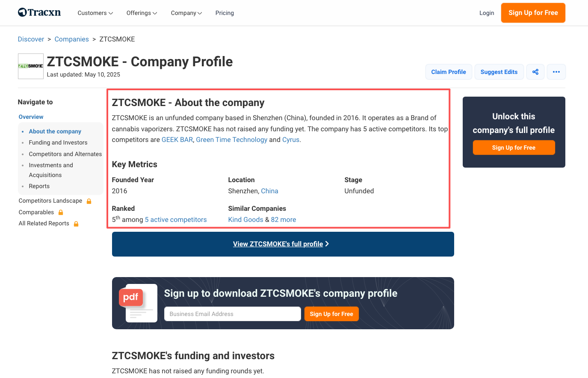Open the Pricing page

click(225, 13)
